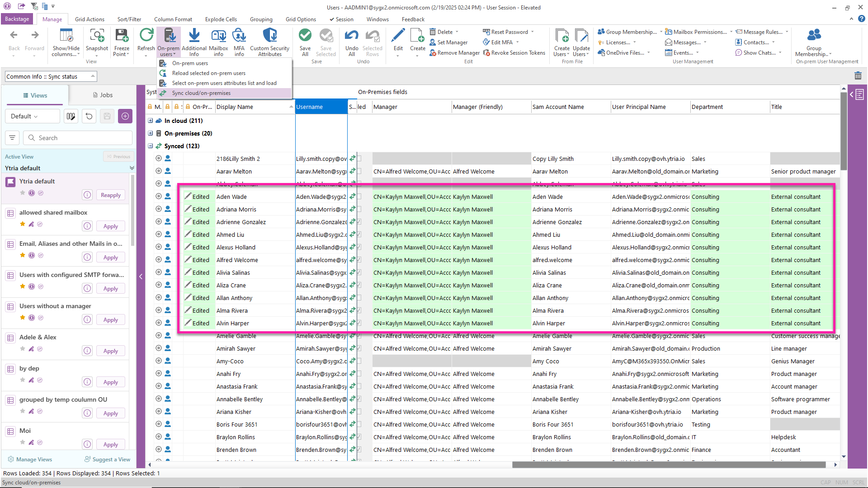Click the Undo All icon
The image size is (868, 488).
click(x=352, y=36)
